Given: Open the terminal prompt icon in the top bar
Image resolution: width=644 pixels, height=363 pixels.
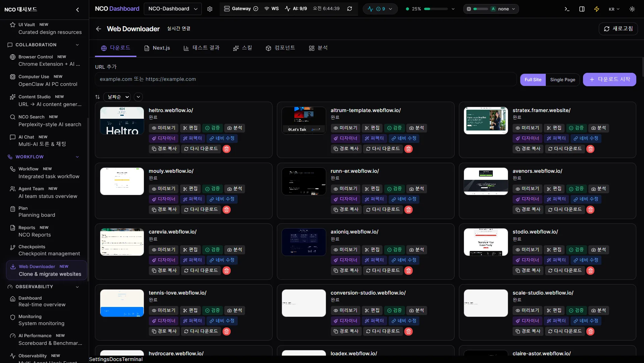Looking at the screenshot, I should 567,9.
